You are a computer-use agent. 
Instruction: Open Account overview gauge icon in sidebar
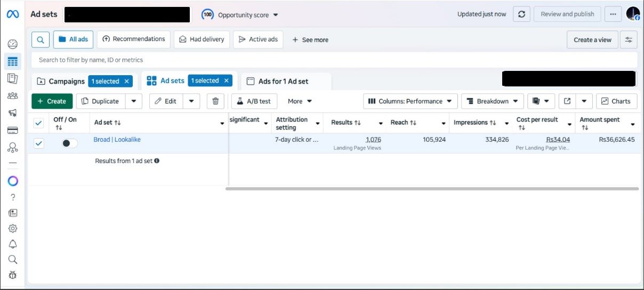13,44
